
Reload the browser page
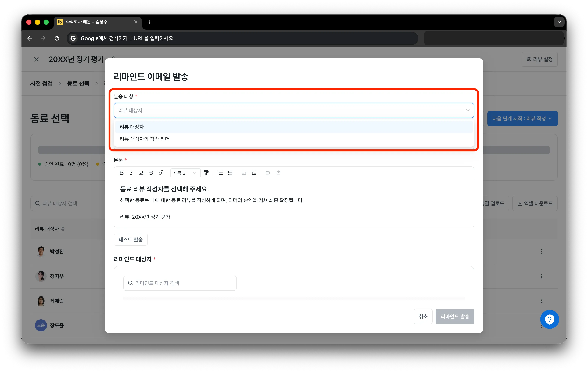57,38
